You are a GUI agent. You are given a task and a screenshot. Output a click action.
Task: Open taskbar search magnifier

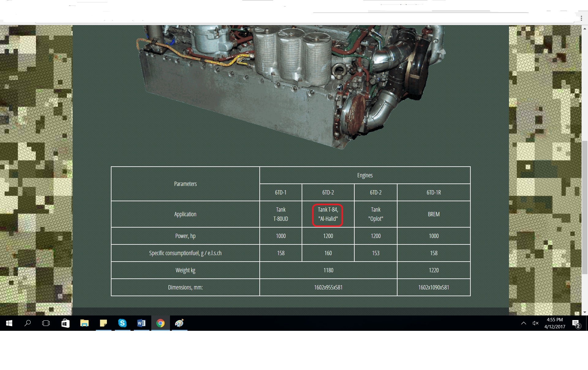pyautogui.click(x=28, y=323)
